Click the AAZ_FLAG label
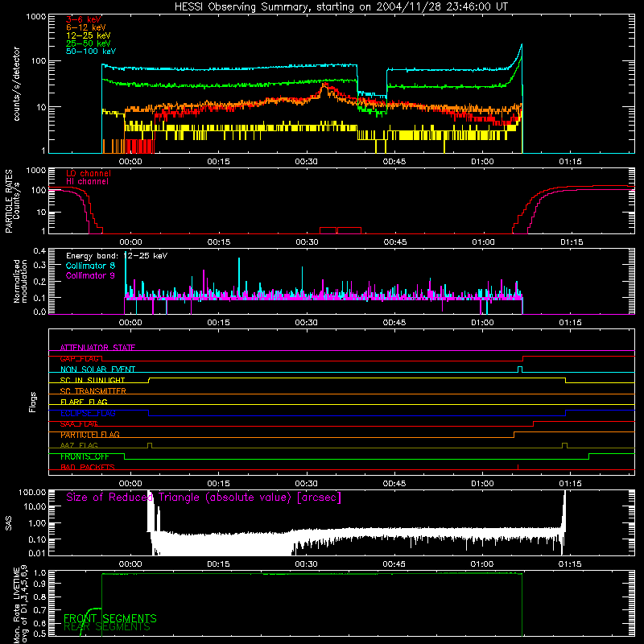 click(x=79, y=445)
